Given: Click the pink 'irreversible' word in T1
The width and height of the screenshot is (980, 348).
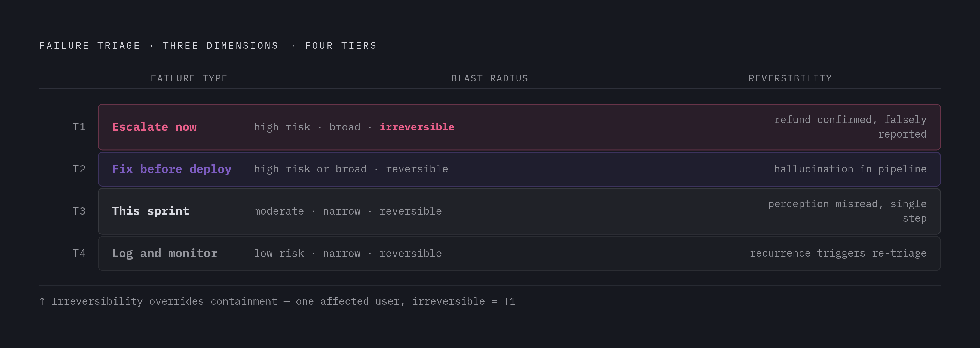Looking at the screenshot, I should coord(417,127).
